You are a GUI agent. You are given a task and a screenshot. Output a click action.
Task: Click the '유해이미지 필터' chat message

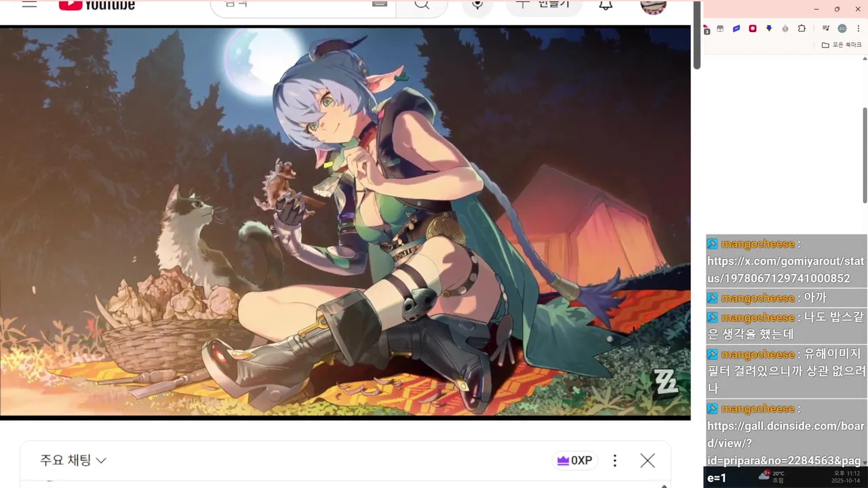[786, 371]
